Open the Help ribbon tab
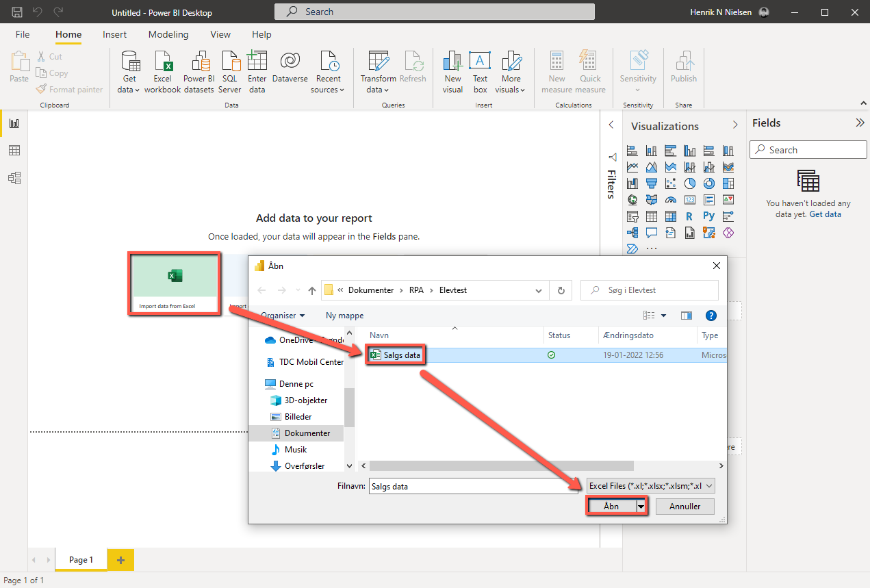870x588 pixels. (261, 34)
